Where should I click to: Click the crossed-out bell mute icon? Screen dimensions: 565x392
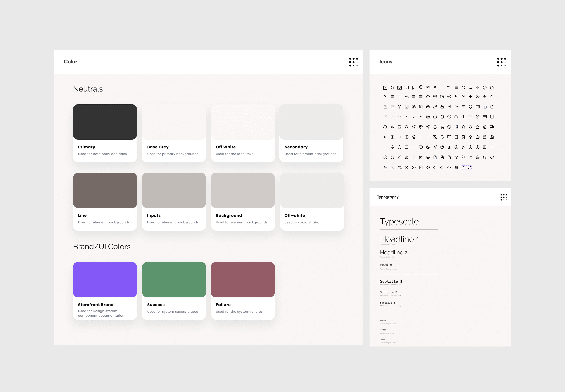pos(435,137)
